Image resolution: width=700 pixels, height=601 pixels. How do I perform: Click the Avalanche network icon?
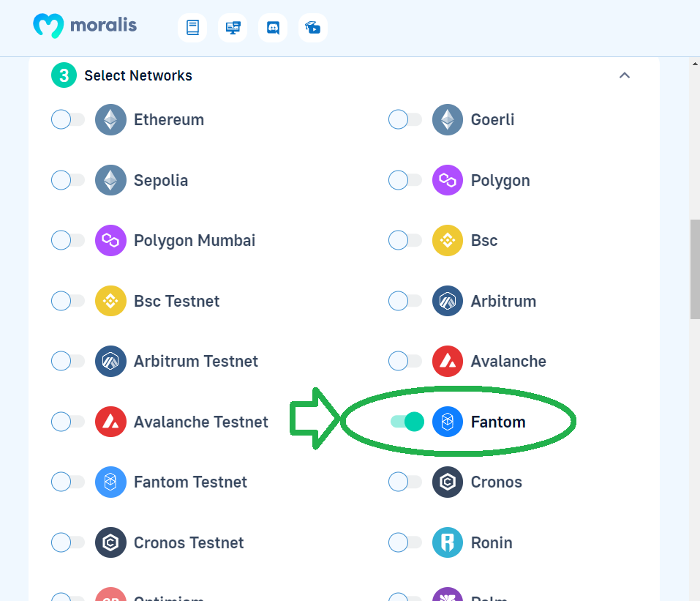[x=448, y=361]
